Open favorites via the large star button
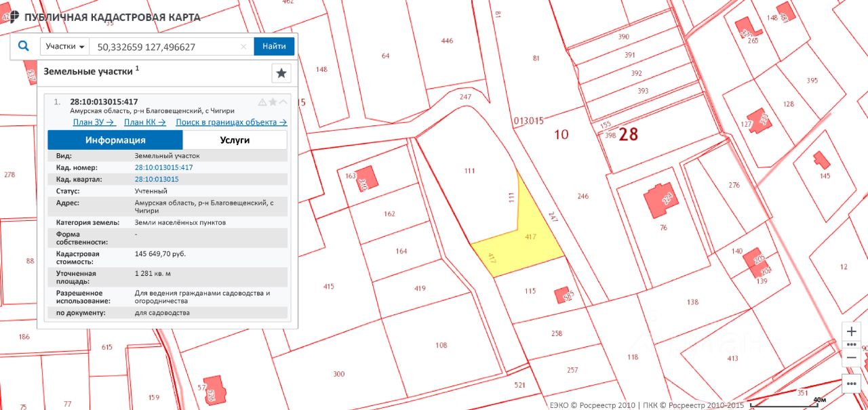This screenshot has width=868, height=410. pyautogui.click(x=281, y=73)
